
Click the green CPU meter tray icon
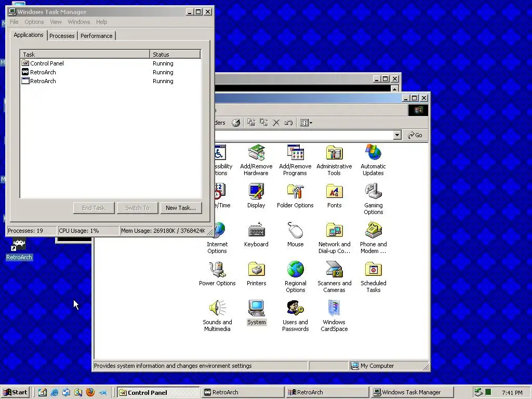click(x=488, y=392)
